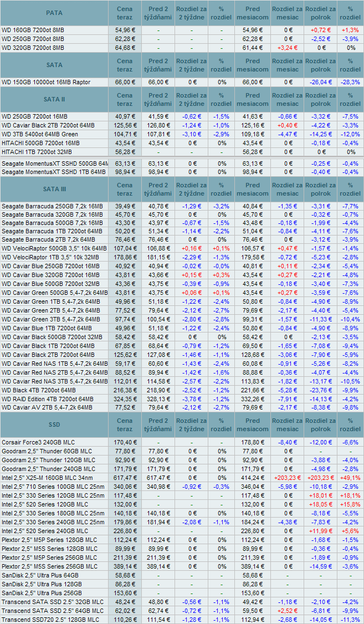
Task: Select Seagate Barracuda 2TB 7,2k 64MB
Action: pos(48,239)
